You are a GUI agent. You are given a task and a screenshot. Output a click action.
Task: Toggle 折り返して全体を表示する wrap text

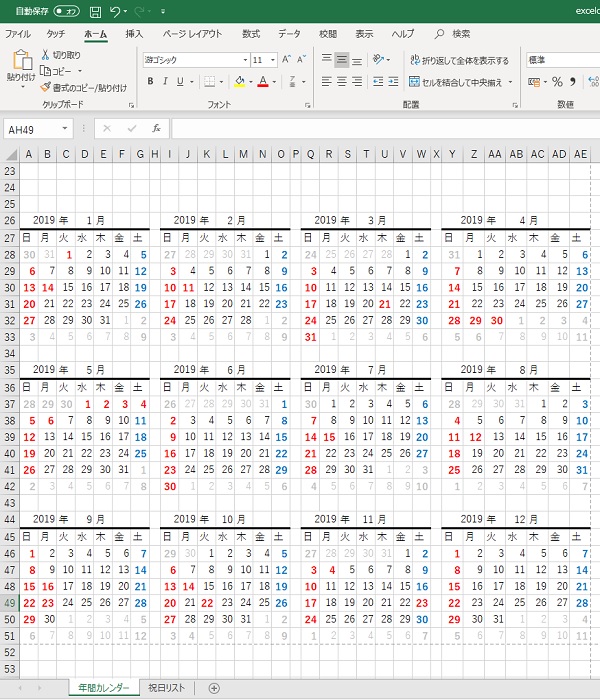coord(459,60)
